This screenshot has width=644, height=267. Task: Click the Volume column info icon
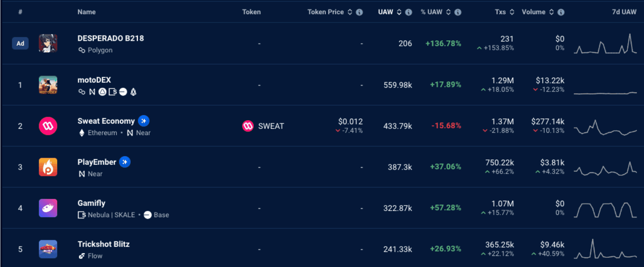click(x=561, y=12)
